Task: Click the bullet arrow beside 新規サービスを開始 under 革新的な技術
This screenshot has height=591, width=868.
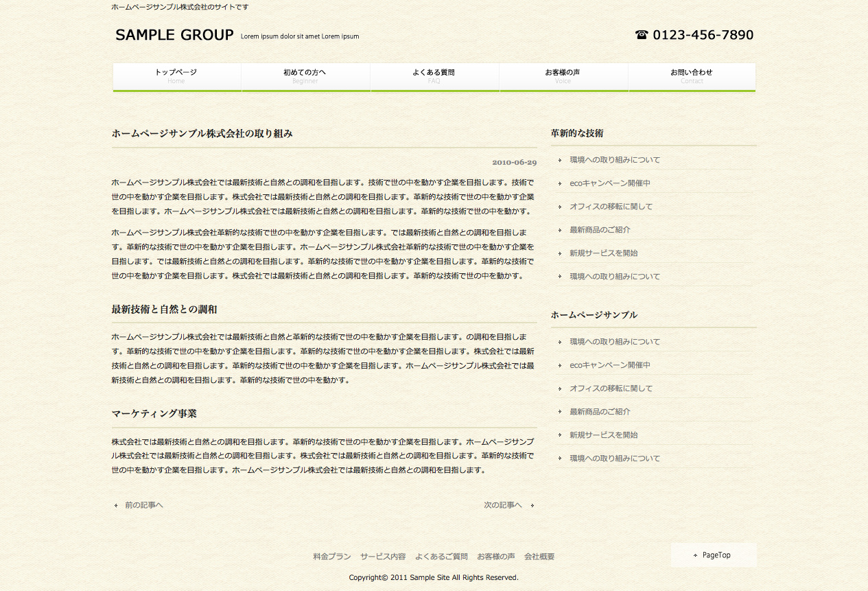Action: coord(560,253)
